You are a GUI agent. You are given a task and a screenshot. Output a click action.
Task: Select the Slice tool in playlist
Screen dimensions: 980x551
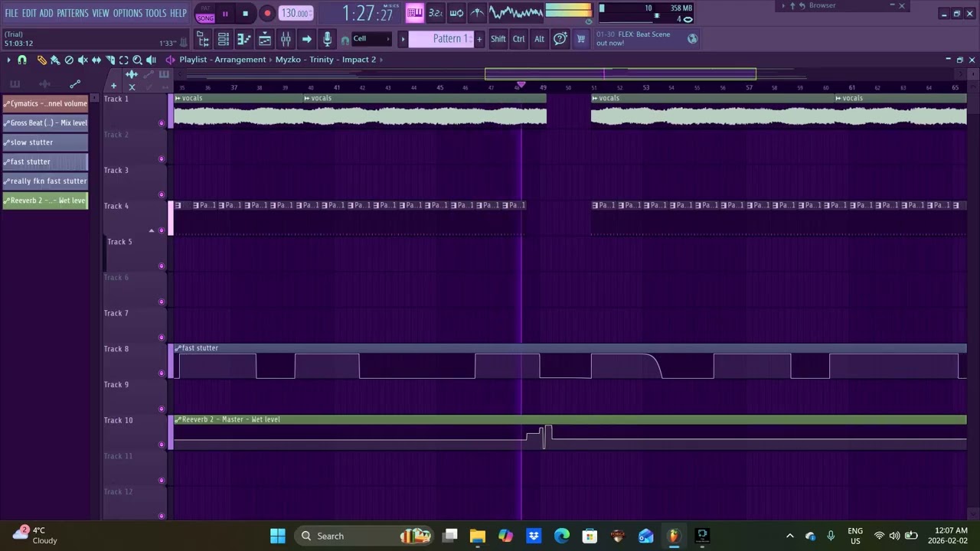(x=110, y=60)
